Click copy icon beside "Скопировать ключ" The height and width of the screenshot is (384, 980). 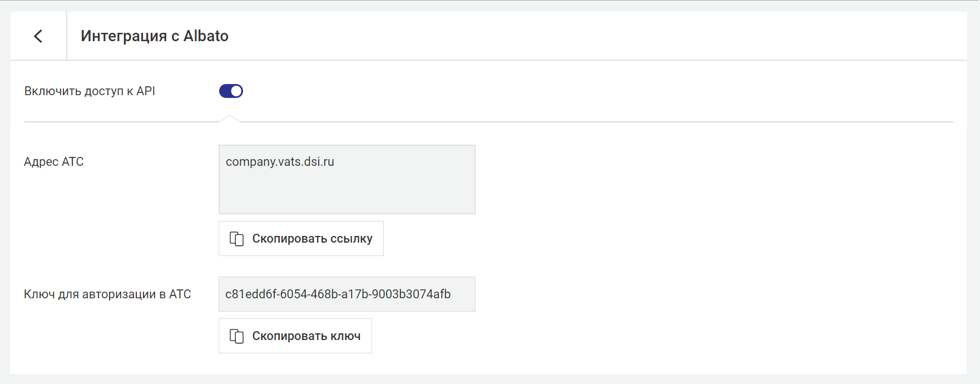[236, 336]
